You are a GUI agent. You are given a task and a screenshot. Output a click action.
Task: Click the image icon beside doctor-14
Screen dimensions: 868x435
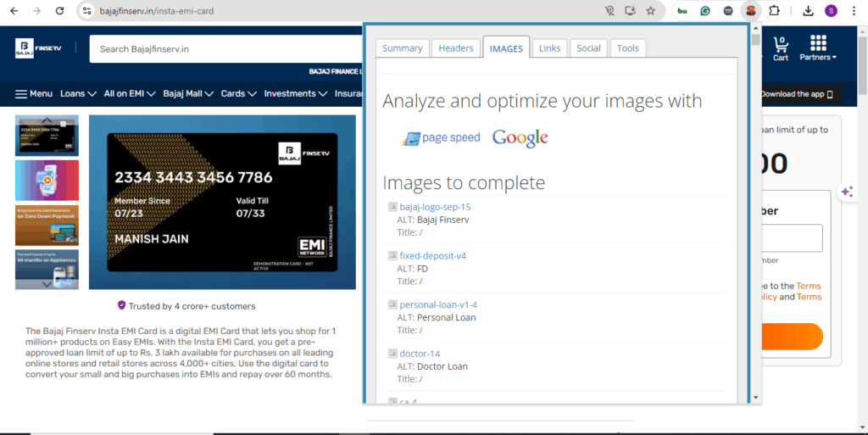tap(392, 353)
